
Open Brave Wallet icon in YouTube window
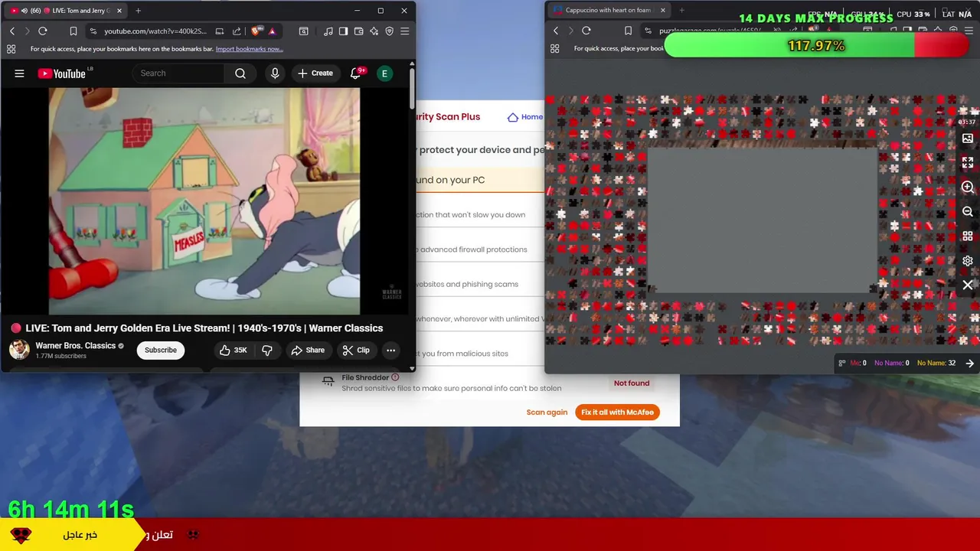pyautogui.click(x=359, y=31)
